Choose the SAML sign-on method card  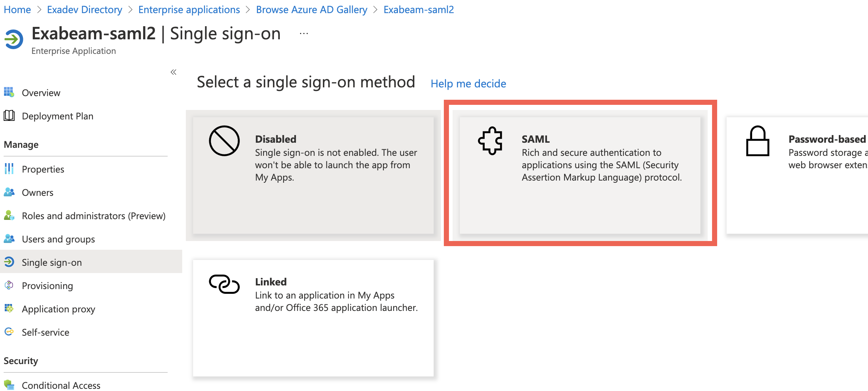tap(580, 175)
